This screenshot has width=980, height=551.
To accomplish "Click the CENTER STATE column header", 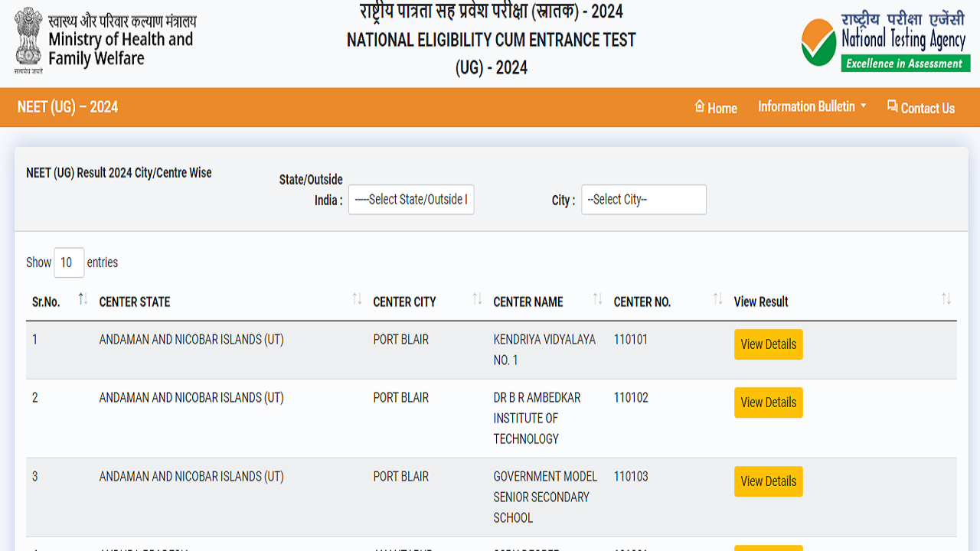I will (135, 302).
